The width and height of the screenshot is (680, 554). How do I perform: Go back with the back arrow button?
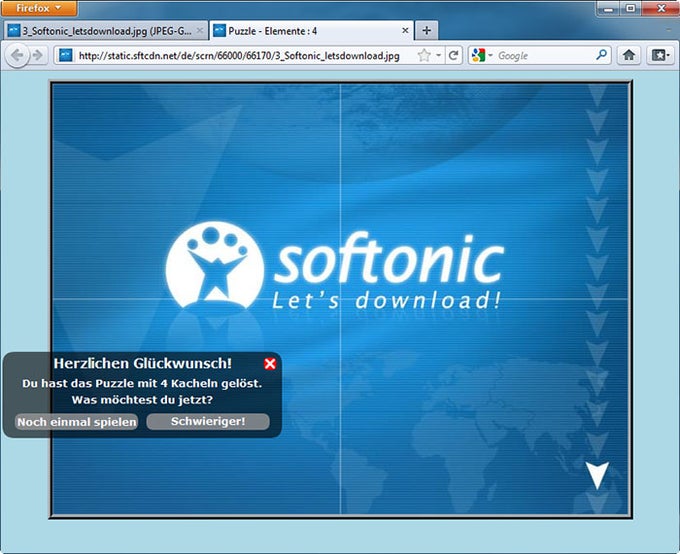click(17, 56)
